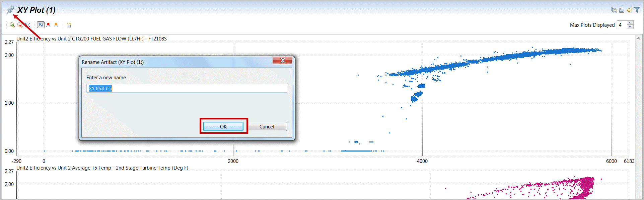Click the fit-to-window zoom icon

pos(28,25)
